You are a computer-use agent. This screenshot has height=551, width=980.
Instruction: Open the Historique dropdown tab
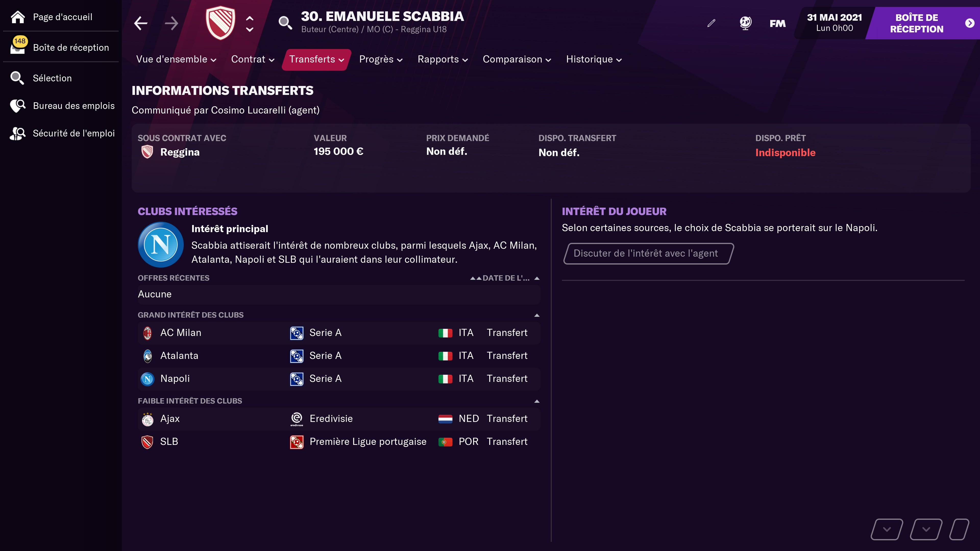tap(594, 59)
